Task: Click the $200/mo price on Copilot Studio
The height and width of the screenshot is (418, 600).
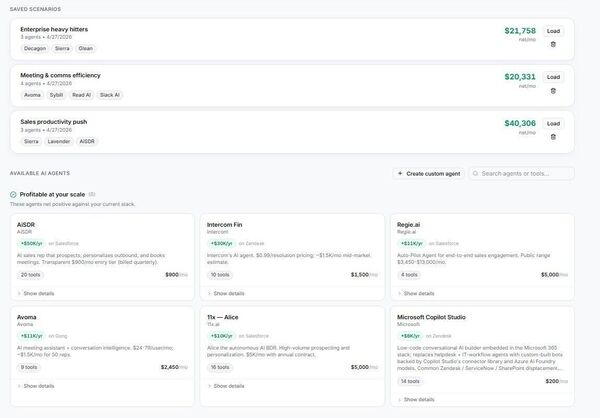Action: (557, 381)
